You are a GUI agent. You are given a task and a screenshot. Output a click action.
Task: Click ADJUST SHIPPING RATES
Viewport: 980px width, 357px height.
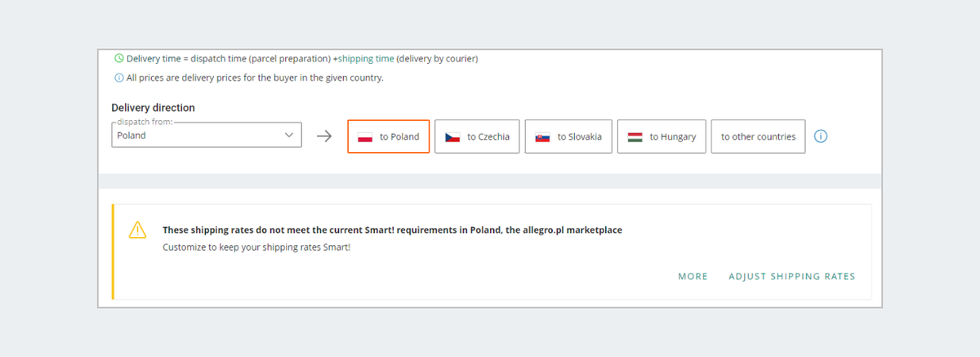pyautogui.click(x=792, y=276)
